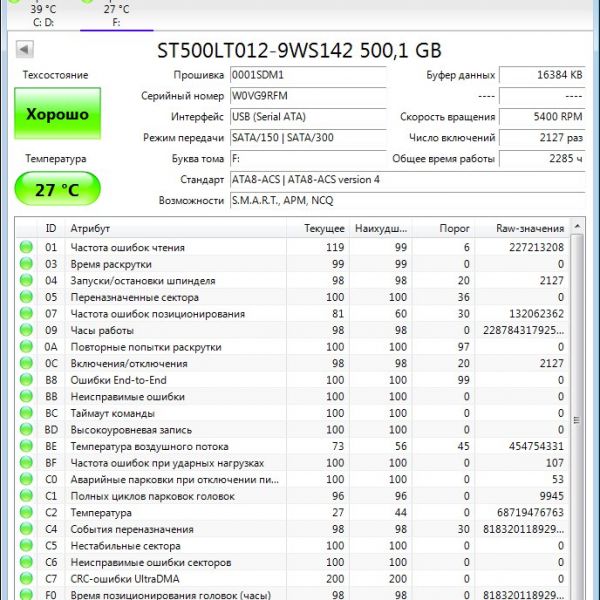This screenshot has width=600, height=600.
Task: Select the attribute name Часы работы
Action: click(x=102, y=331)
